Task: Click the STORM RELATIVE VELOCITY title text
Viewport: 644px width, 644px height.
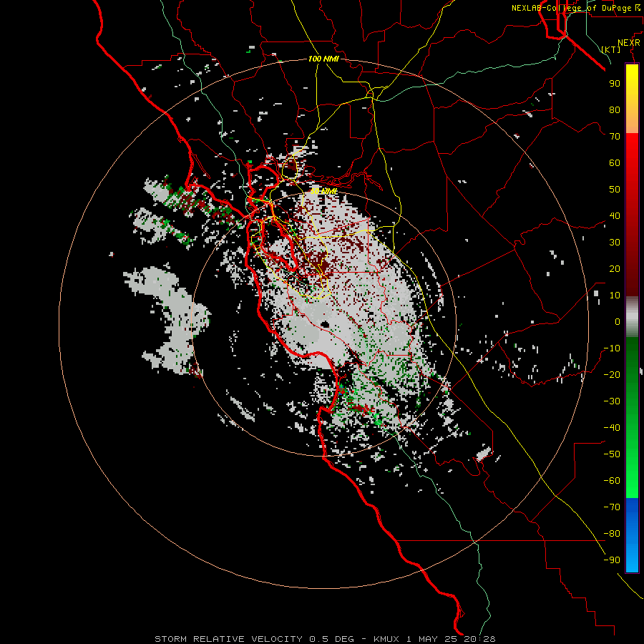Action: click(x=228, y=639)
